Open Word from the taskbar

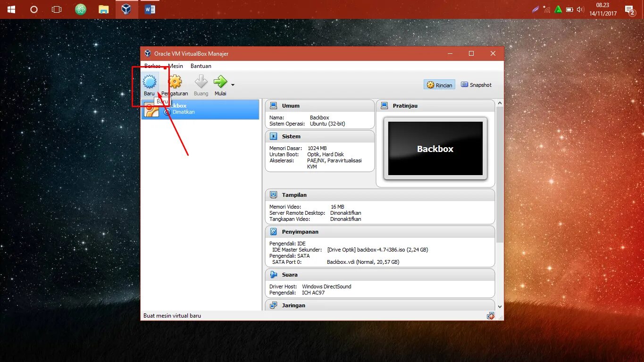click(x=150, y=9)
